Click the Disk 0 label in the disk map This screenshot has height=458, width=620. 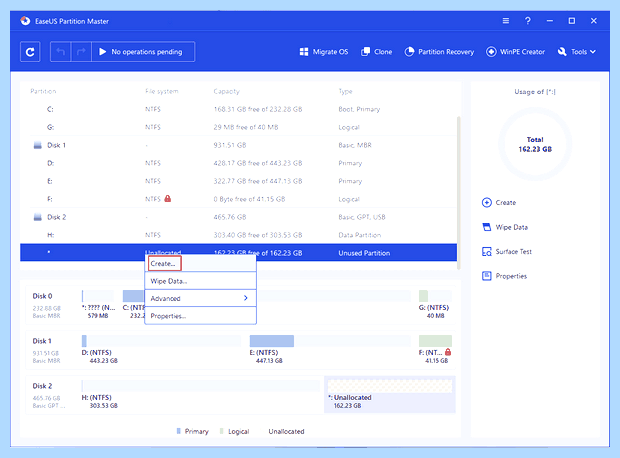point(42,296)
